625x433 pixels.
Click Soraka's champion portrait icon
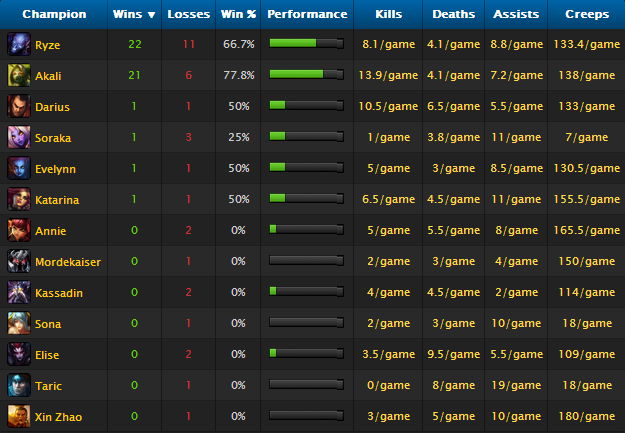point(19,137)
